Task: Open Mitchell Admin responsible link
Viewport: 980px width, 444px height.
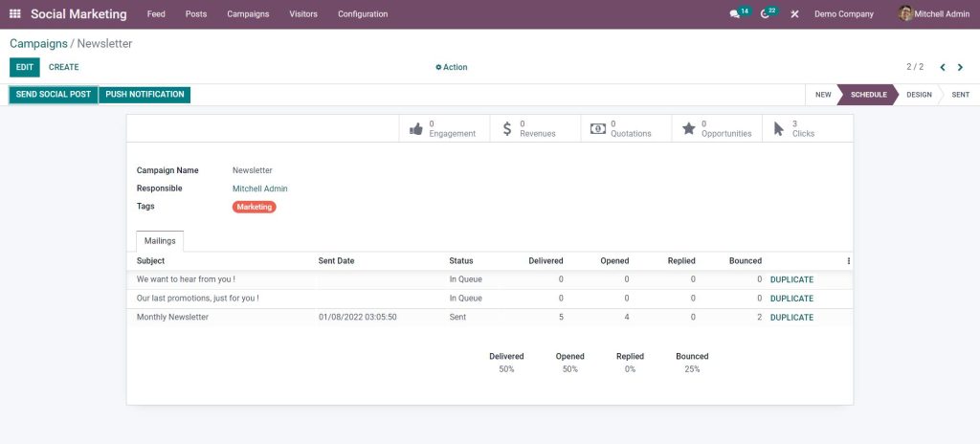Action: [x=260, y=189]
